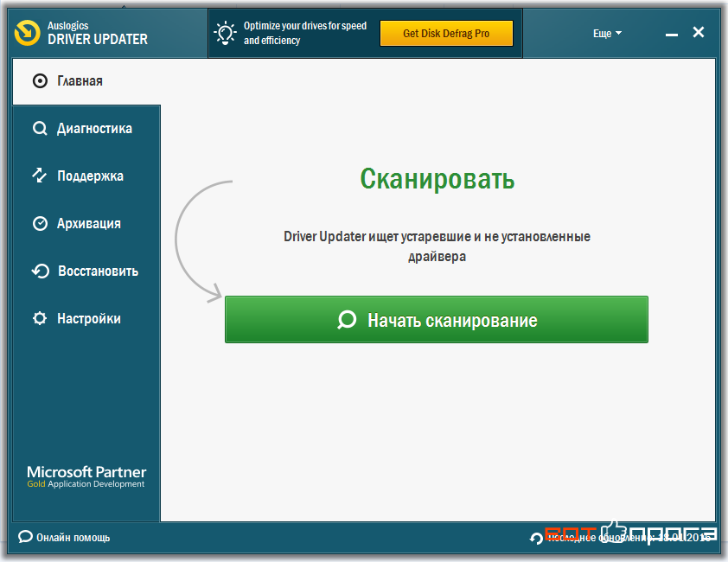Image resolution: width=728 pixels, height=562 pixels.
Task: Open the Архивация section
Action: [x=86, y=223]
